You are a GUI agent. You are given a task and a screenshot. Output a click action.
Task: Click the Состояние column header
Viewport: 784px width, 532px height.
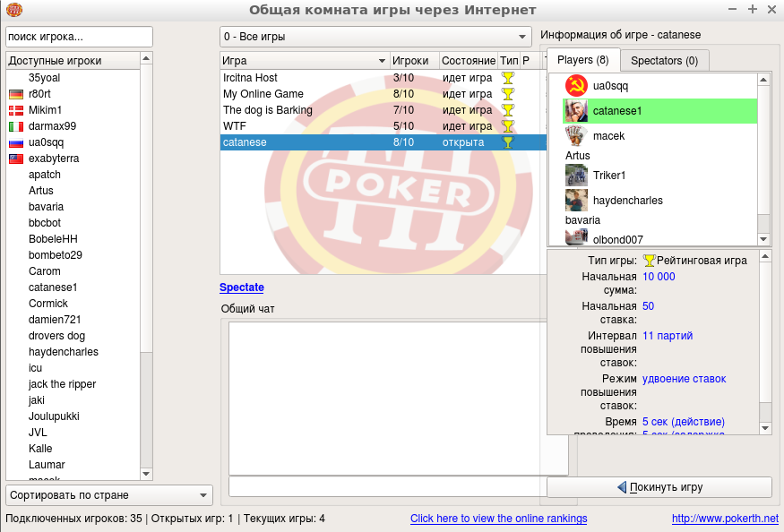[468, 61]
